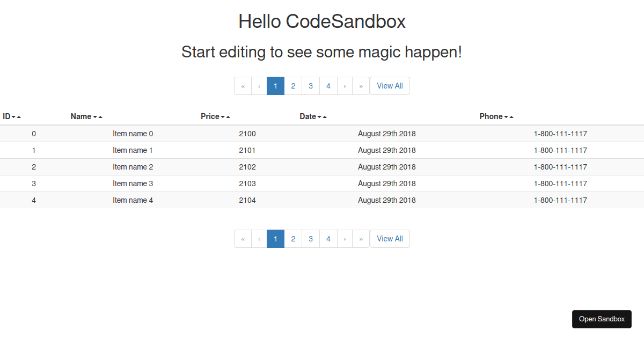Jump to the first page with the double-left arrow
Image resolution: width=644 pixels, height=338 pixels.
tap(243, 86)
